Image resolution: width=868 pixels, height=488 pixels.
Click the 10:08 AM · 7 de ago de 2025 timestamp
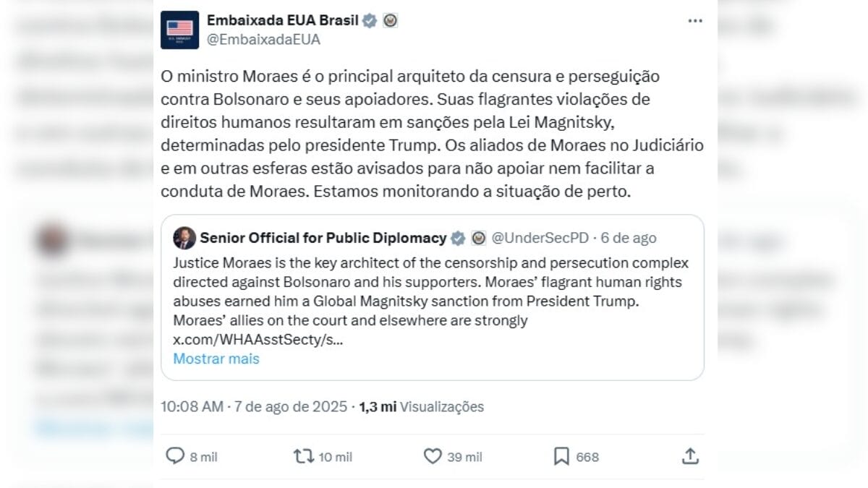tap(253, 407)
